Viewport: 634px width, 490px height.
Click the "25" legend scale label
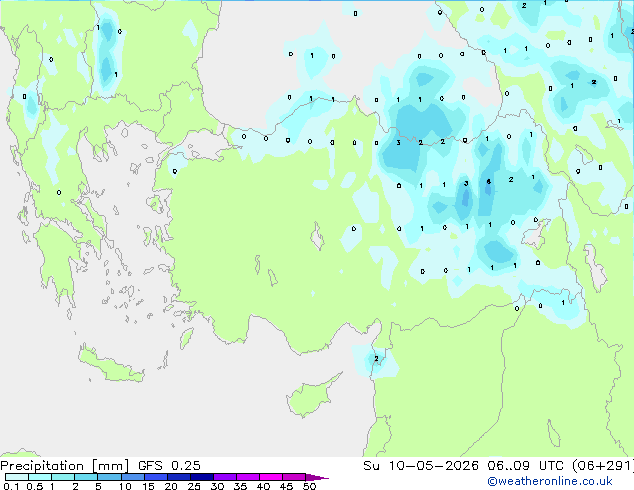[194, 486]
